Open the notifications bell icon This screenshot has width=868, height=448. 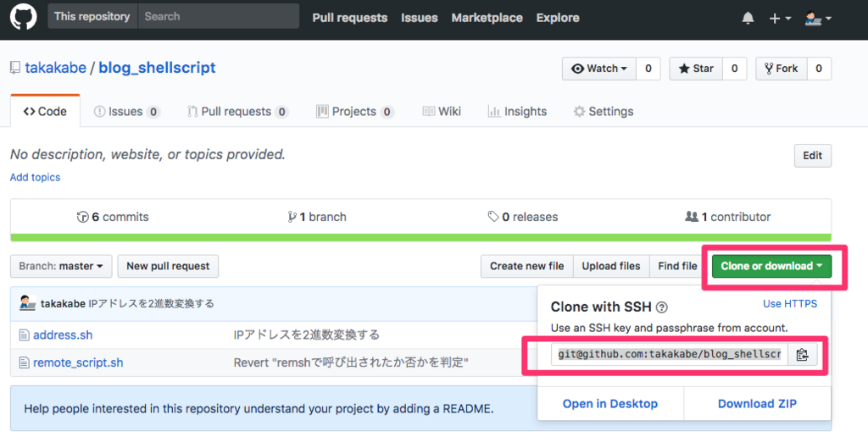tap(748, 19)
